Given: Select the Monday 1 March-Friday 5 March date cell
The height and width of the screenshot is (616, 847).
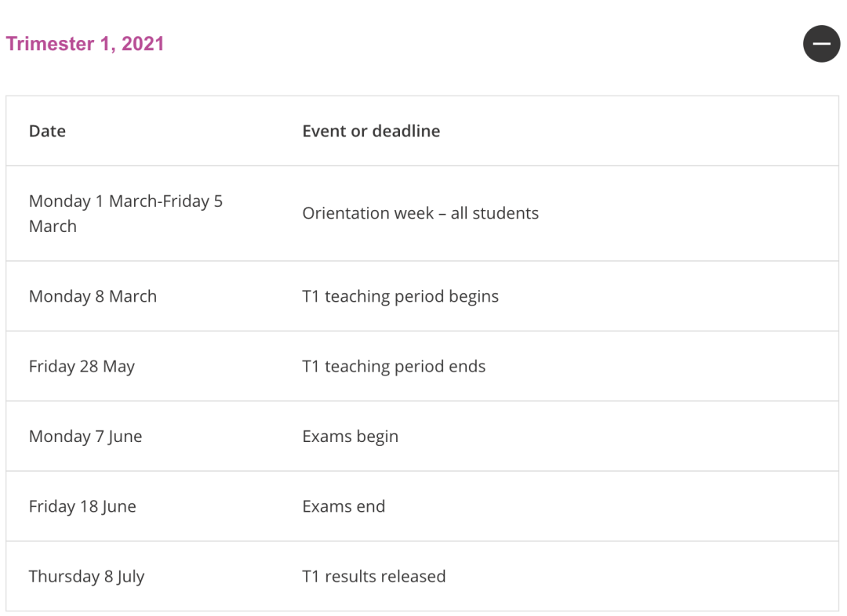Looking at the screenshot, I should coord(125,213).
